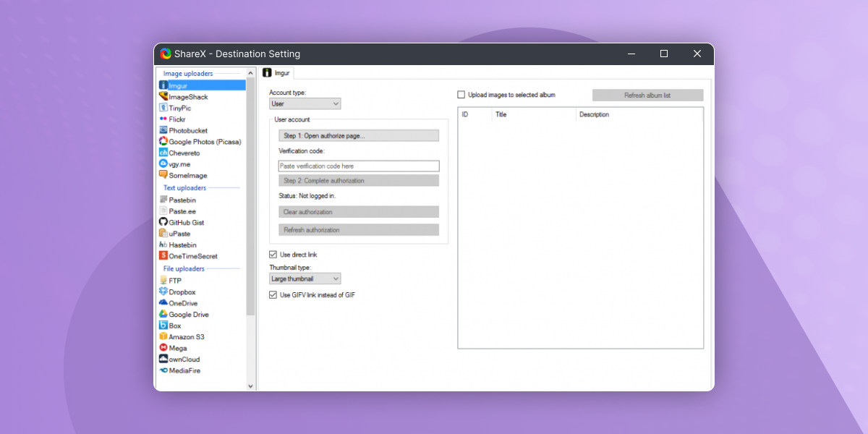Select the OneDrive cloud icon
Viewport: 868px width, 434px height.
click(163, 303)
